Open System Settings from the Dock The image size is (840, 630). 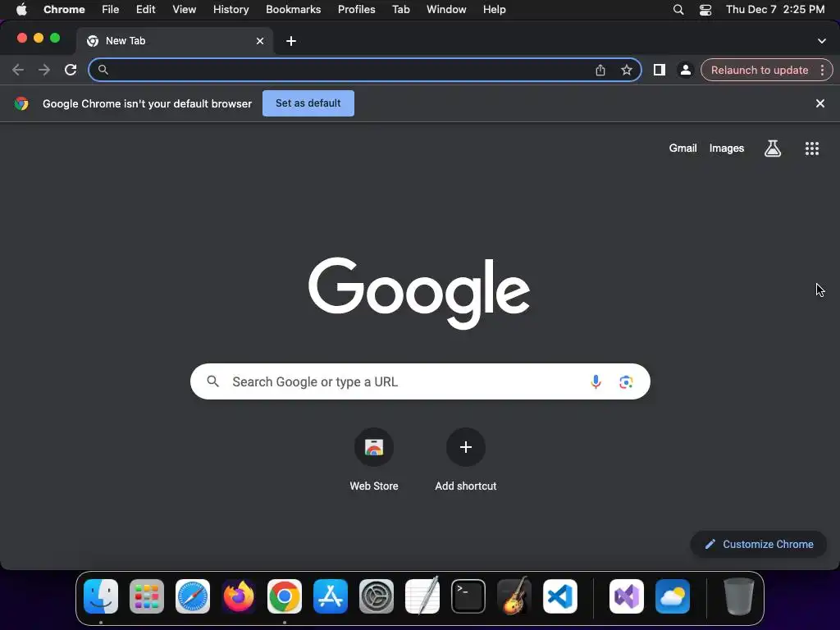click(376, 596)
